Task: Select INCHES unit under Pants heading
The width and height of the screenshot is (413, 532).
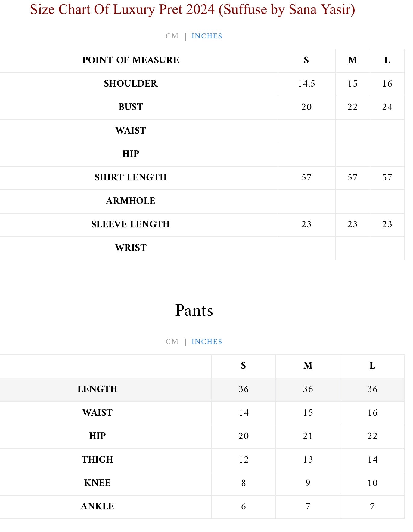Action: (x=206, y=342)
